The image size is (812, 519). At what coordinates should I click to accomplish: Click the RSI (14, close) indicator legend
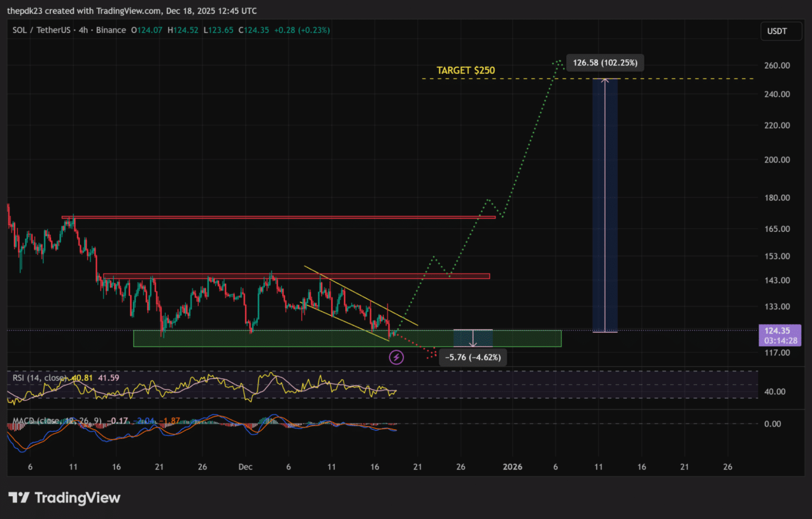(x=40, y=378)
